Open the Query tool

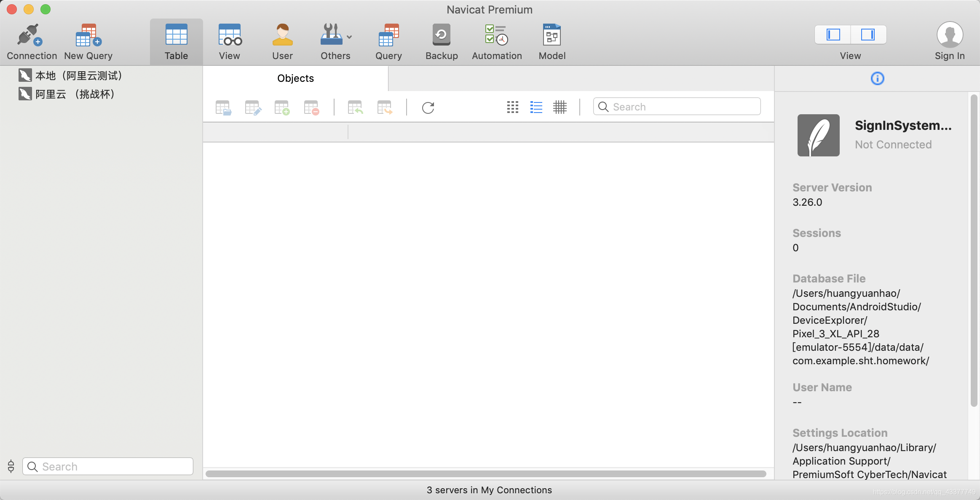(x=388, y=41)
